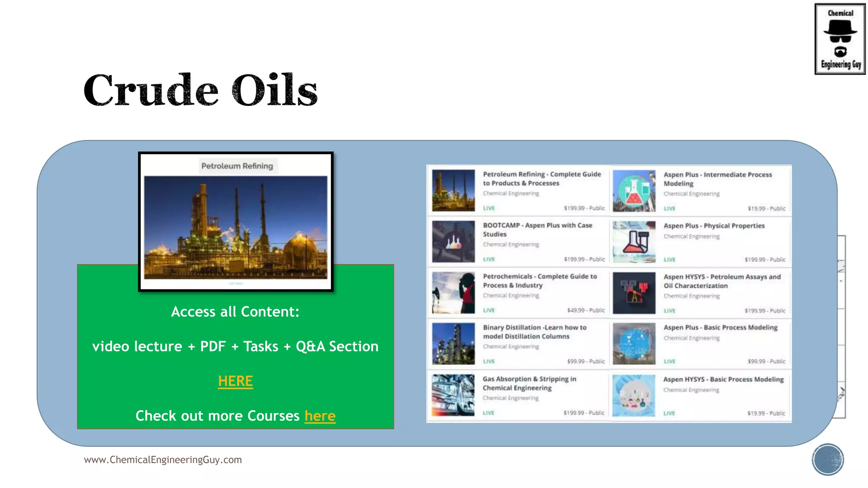Click 'Petrochemicals - Complete Guide to Process' title
Image resolution: width=868 pixels, height=488 pixels.
[540, 281]
